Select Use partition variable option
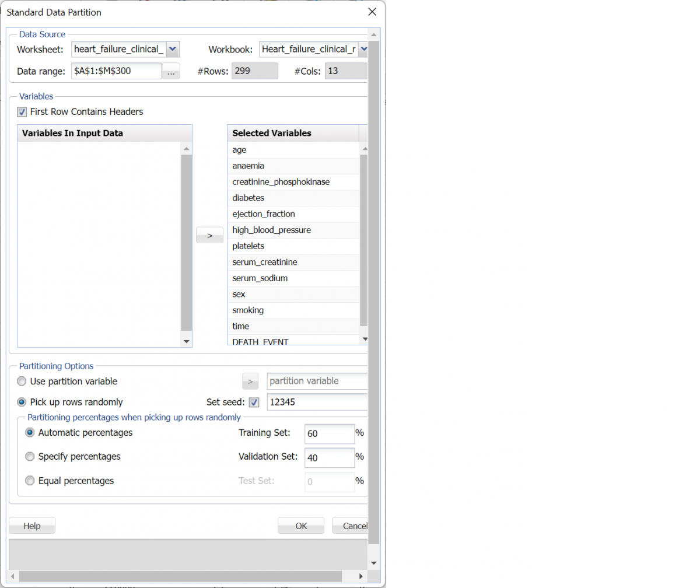The image size is (700, 588). coord(22,381)
